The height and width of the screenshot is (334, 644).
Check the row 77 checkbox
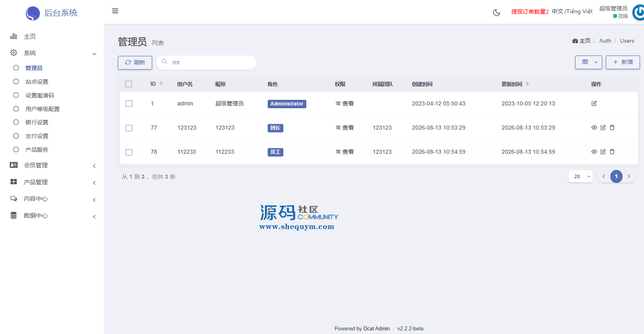click(x=129, y=128)
